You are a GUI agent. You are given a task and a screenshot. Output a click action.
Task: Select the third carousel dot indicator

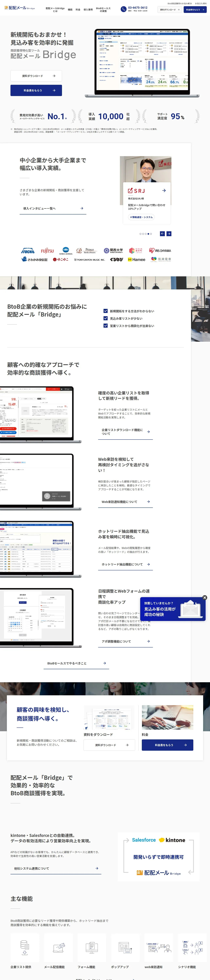click(x=146, y=234)
